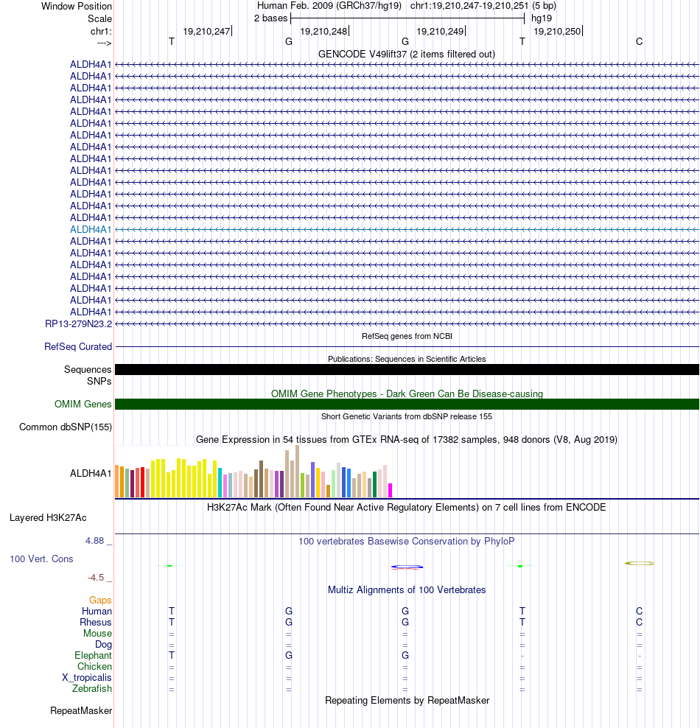
Task: Click the dark green OMIM gene bar
Action: [x=407, y=404]
